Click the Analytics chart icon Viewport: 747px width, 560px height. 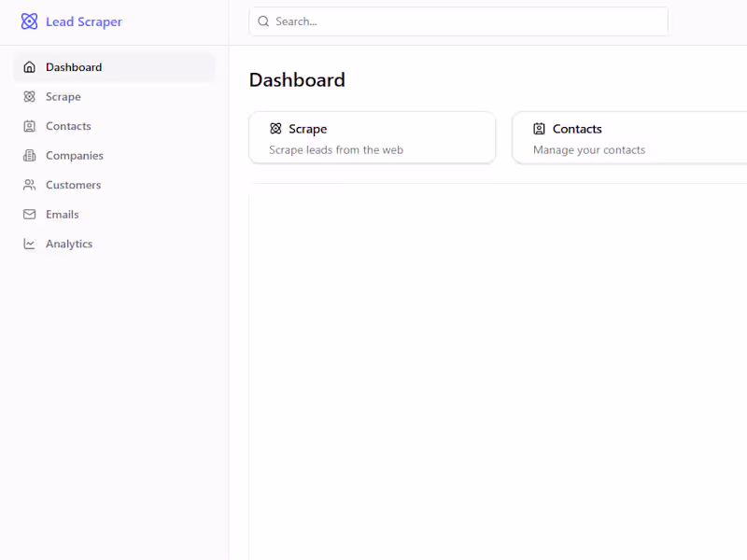click(29, 244)
